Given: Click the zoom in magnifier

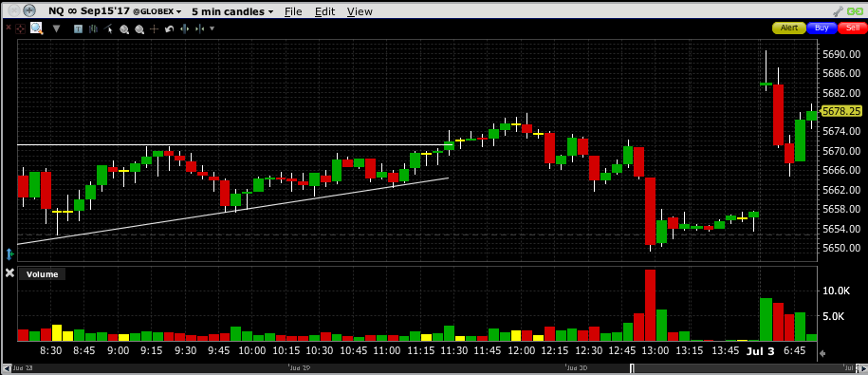Looking at the screenshot, I should [x=124, y=29].
